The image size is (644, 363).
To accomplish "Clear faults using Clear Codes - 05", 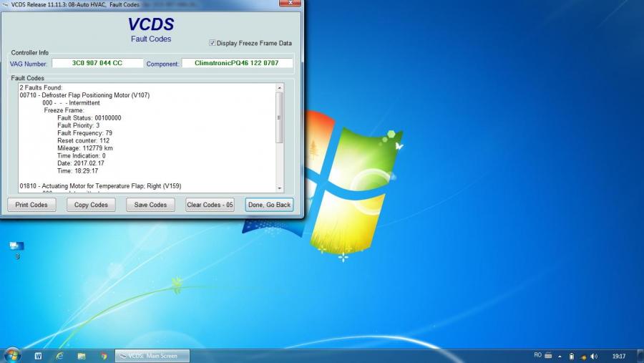I will (210, 205).
